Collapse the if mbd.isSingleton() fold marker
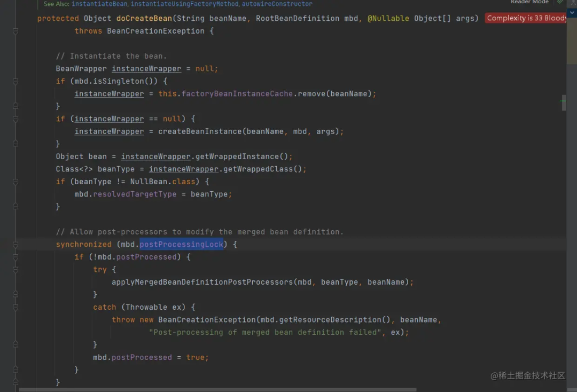The height and width of the screenshot is (392, 577). 15,81
